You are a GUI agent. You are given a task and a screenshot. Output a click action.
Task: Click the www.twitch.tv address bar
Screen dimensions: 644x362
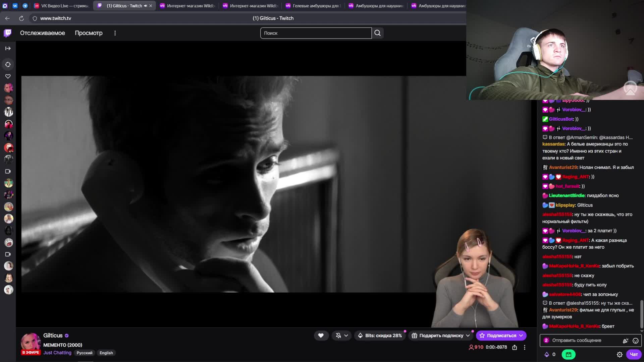pyautogui.click(x=56, y=18)
